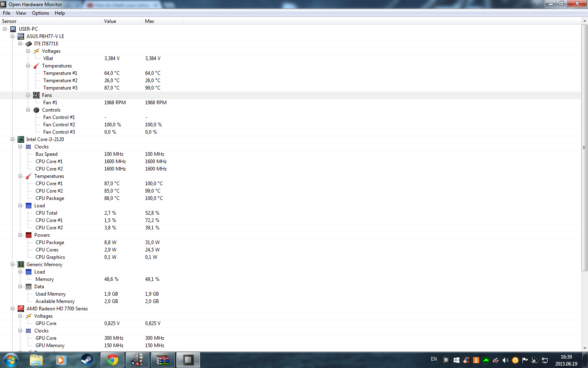Select the CPU Total load row
Screen dimensions: 588x368
click(290, 213)
